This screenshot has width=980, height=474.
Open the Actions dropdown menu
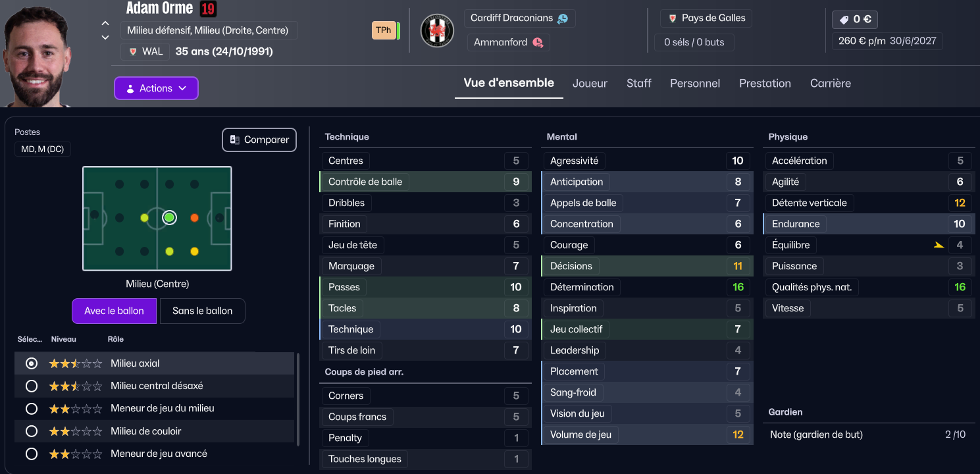pos(156,88)
